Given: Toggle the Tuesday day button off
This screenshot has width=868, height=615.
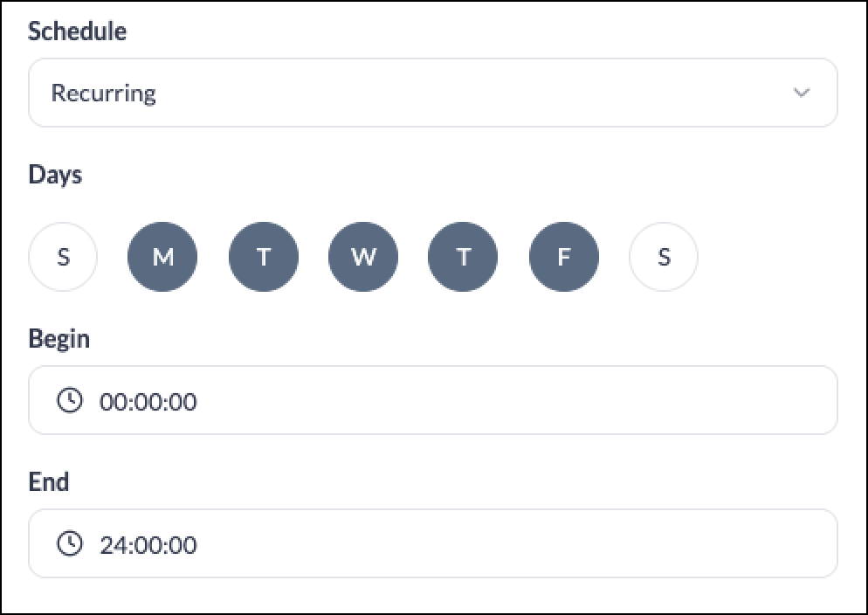Looking at the screenshot, I should 264,257.
